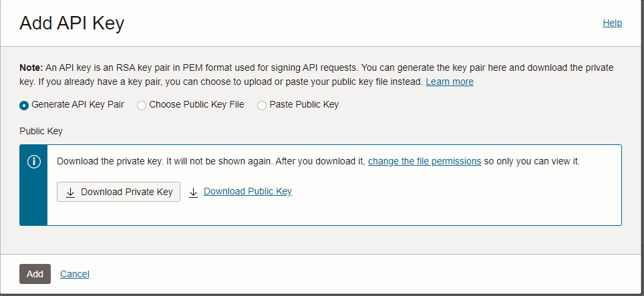
Task: Follow the change the file permissions link
Action: tap(424, 161)
